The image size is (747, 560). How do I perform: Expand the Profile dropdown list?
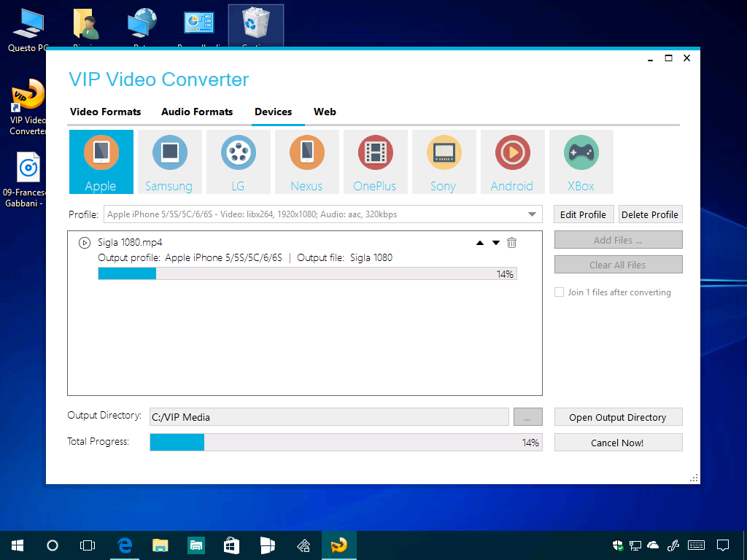(x=532, y=214)
